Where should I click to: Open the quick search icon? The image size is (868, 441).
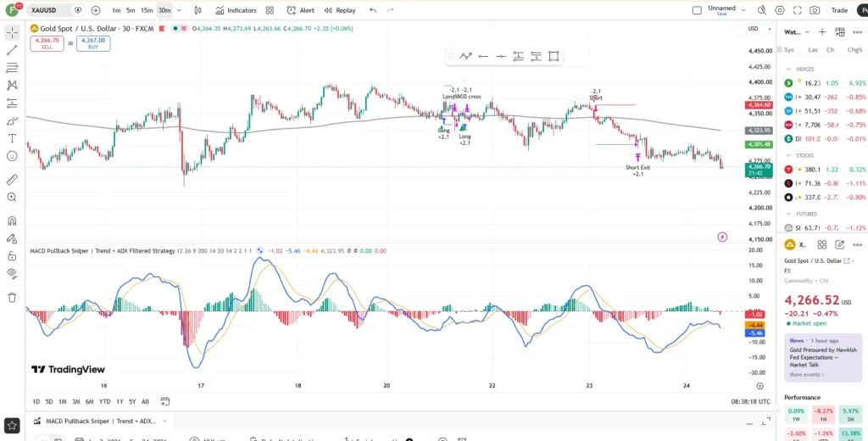point(762,10)
